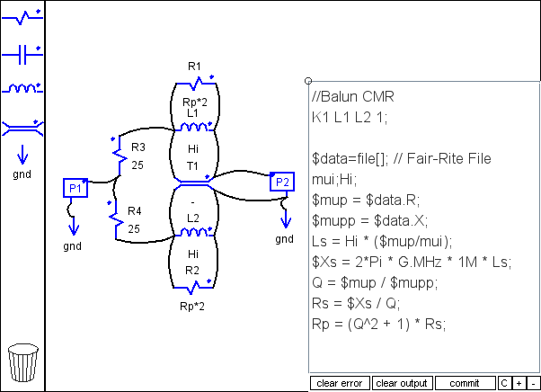Screen dimensions: 541x392
Task: Click resistor R1 at top of schematic
Action: pos(196,84)
